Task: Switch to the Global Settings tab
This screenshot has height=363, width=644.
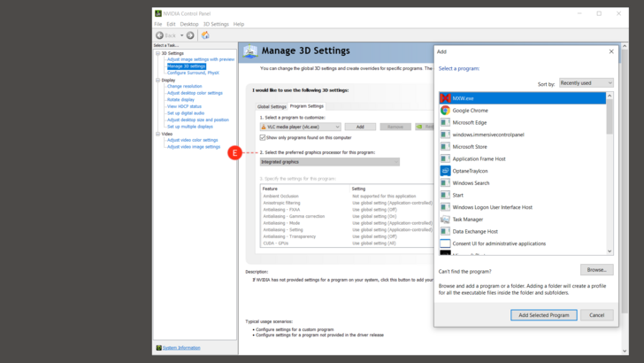Action: pyautogui.click(x=272, y=106)
